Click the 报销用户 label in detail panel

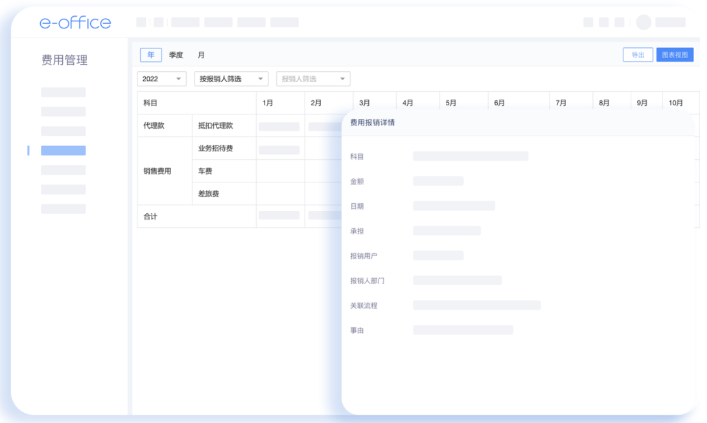[x=363, y=256]
